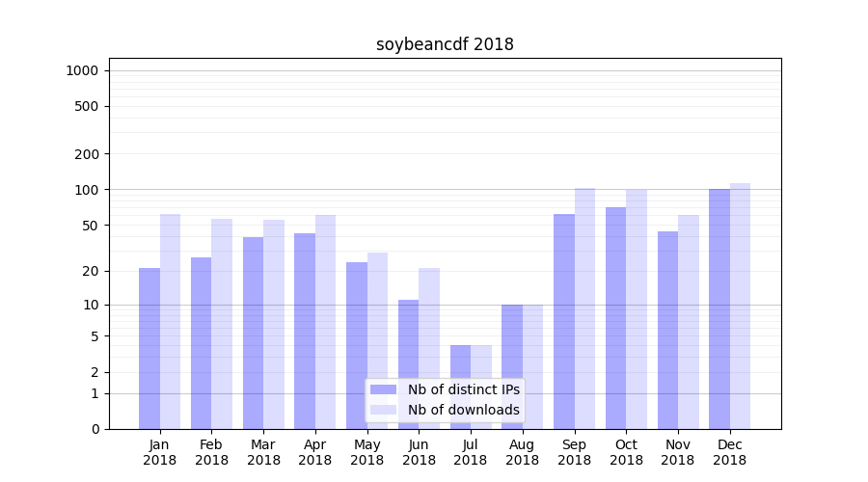868x482 pixels.
Task: Select the 'Nb of distinct IPs' legend label
Action: 463,389
